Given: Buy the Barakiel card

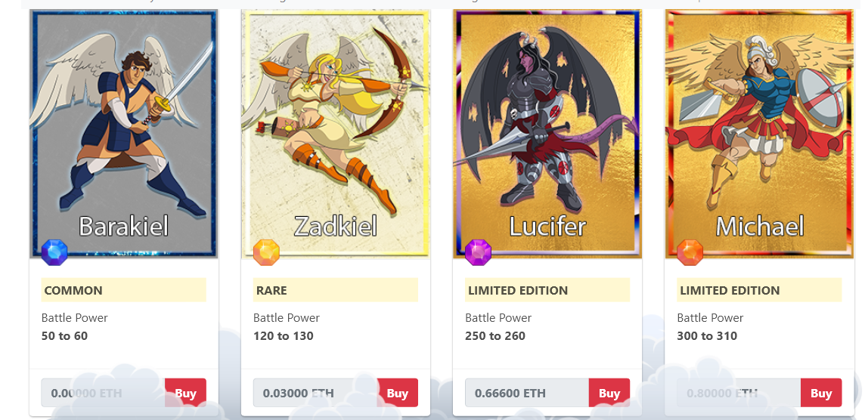Looking at the screenshot, I should [x=185, y=393].
